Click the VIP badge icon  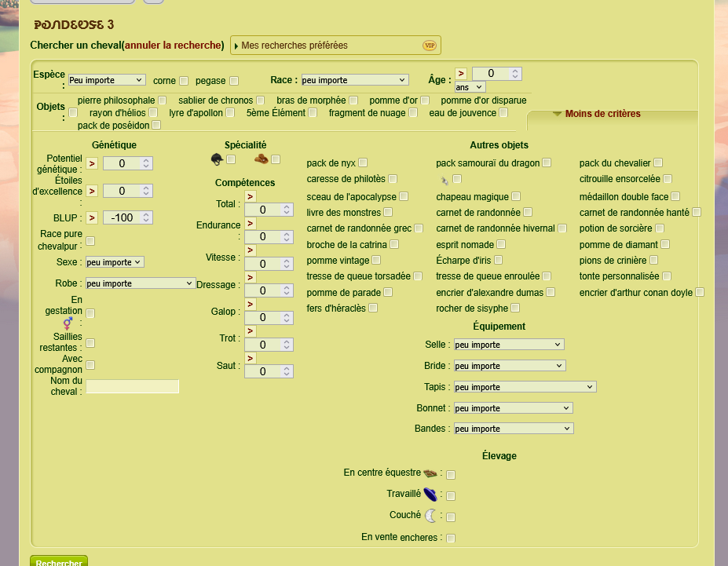(x=430, y=46)
